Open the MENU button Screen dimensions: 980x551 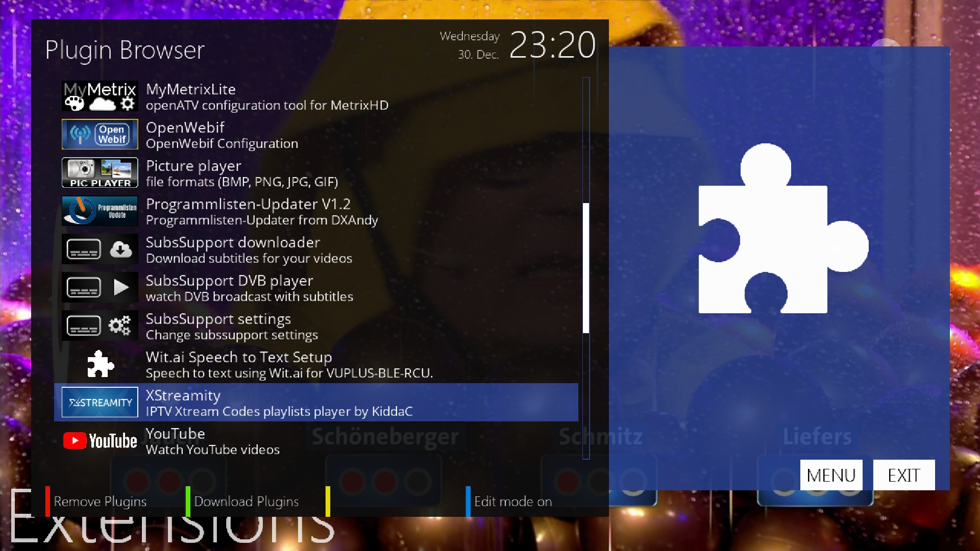coord(831,475)
